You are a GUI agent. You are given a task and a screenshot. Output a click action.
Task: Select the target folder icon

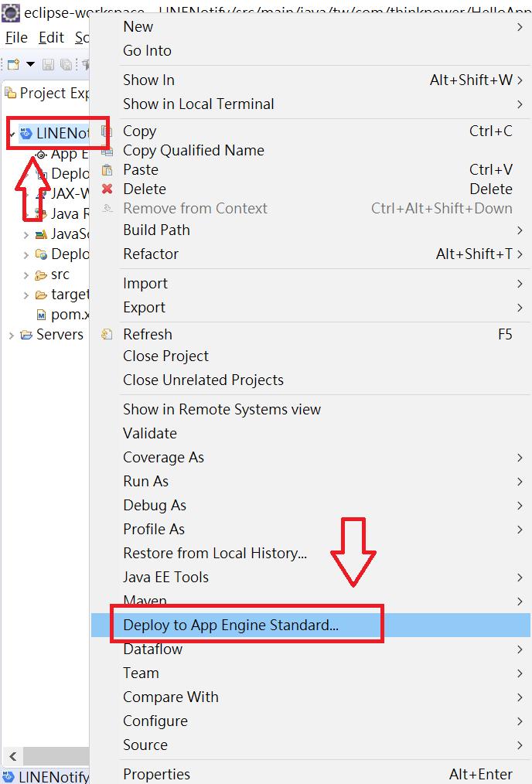(x=41, y=295)
